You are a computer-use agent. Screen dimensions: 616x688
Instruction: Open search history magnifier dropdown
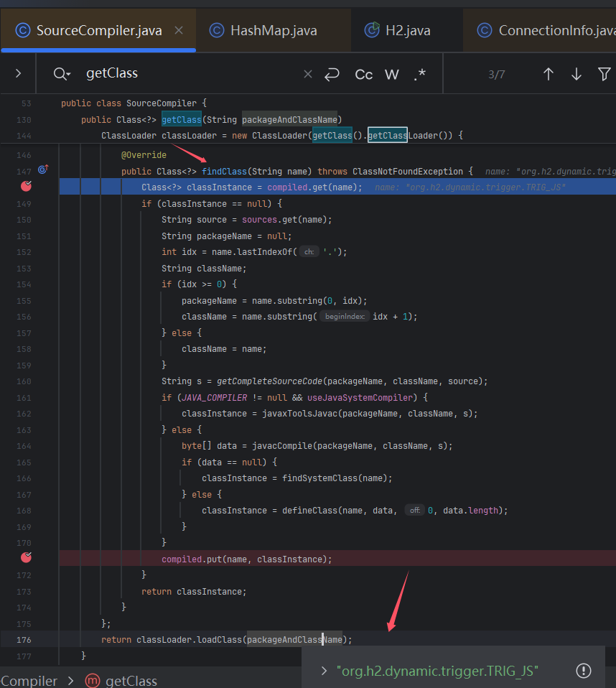pyautogui.click(x=62, y=74)
